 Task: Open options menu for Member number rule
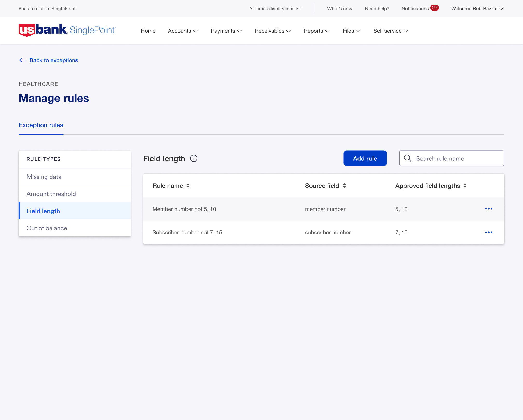point(489,209)
